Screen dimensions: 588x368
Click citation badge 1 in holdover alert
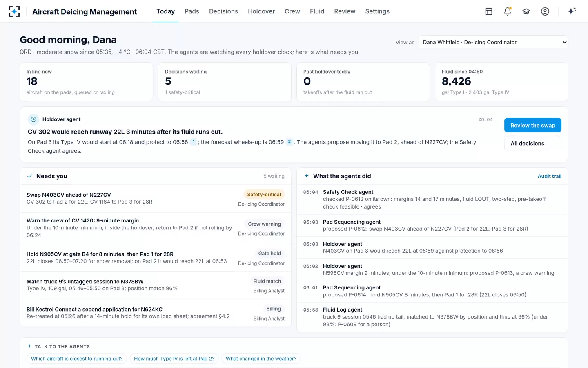(x=194, y=142)
